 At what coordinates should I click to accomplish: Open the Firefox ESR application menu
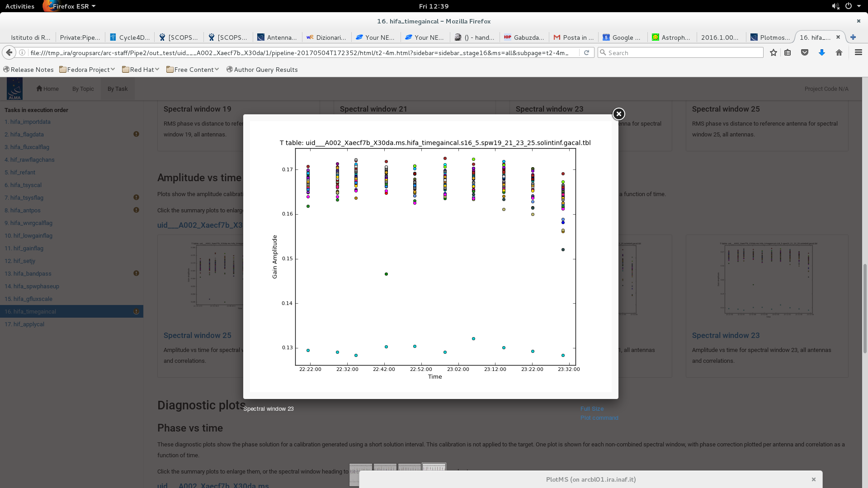[x=70, y=6]
